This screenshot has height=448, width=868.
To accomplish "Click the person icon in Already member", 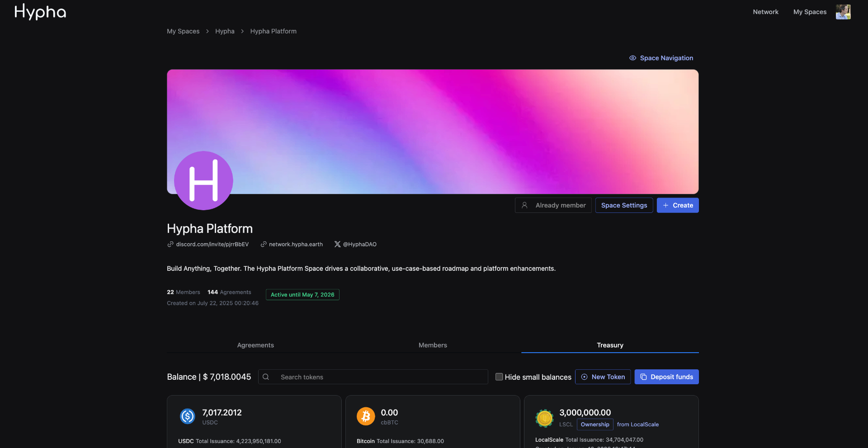I will click(524, 205).
